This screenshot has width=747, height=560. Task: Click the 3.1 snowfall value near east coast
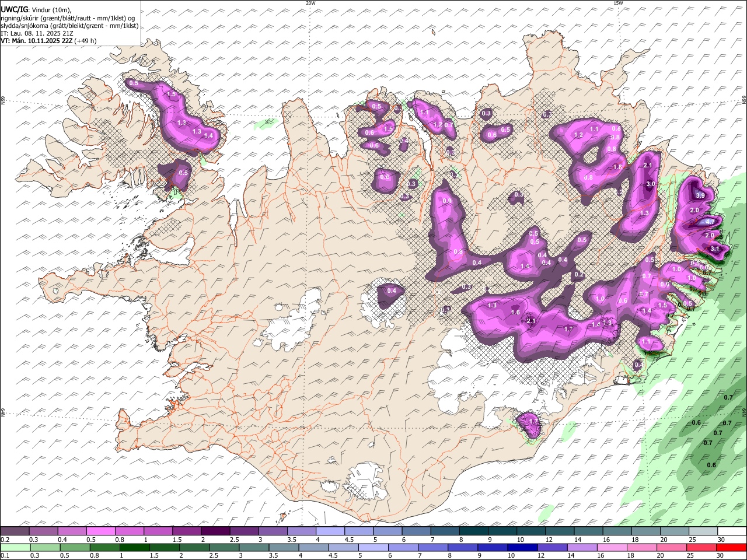[715, 249]
